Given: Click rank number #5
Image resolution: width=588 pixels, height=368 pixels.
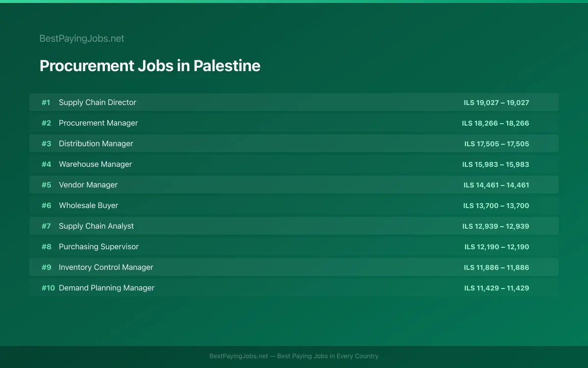Looking at the screenshot, I should (x=46, y=185).
